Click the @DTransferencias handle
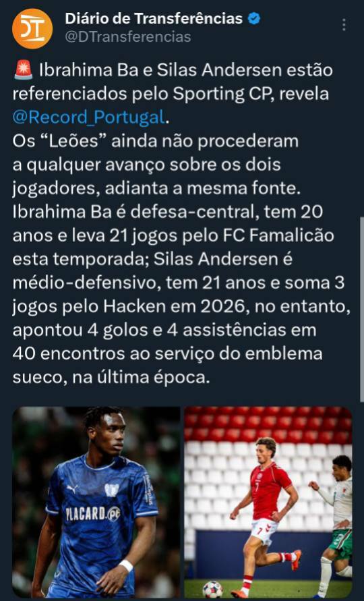Image resolution: width=364 pixels, height=601 pixels. (128, 37)
